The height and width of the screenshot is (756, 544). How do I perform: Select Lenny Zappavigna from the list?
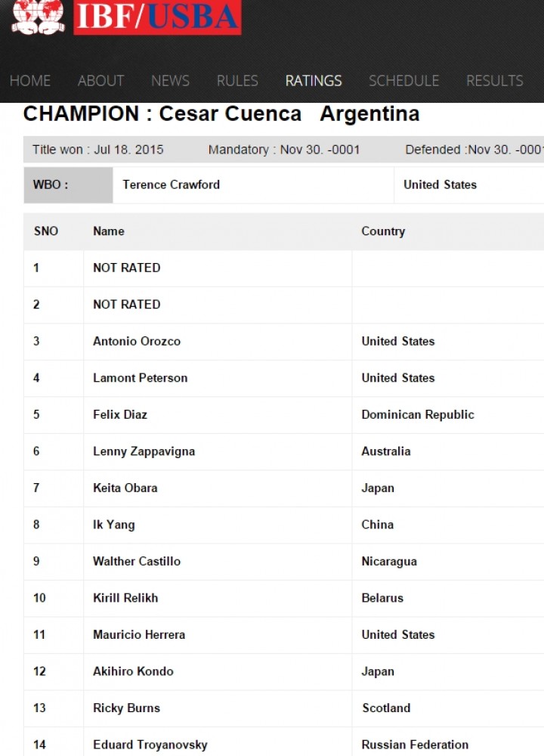144,452
